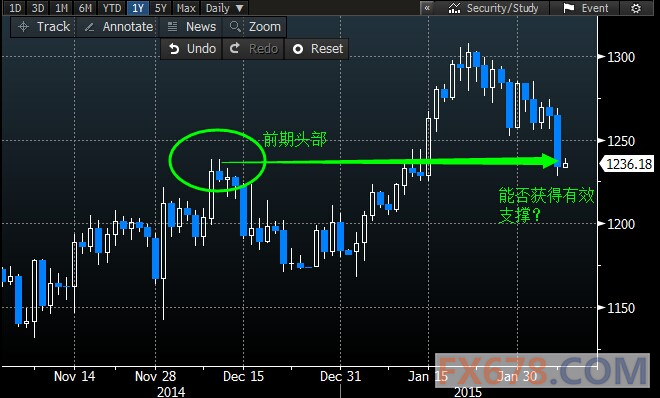Select the highlighted 1Y range
Screen dimensions: 660x398
(x=138, y=8)
